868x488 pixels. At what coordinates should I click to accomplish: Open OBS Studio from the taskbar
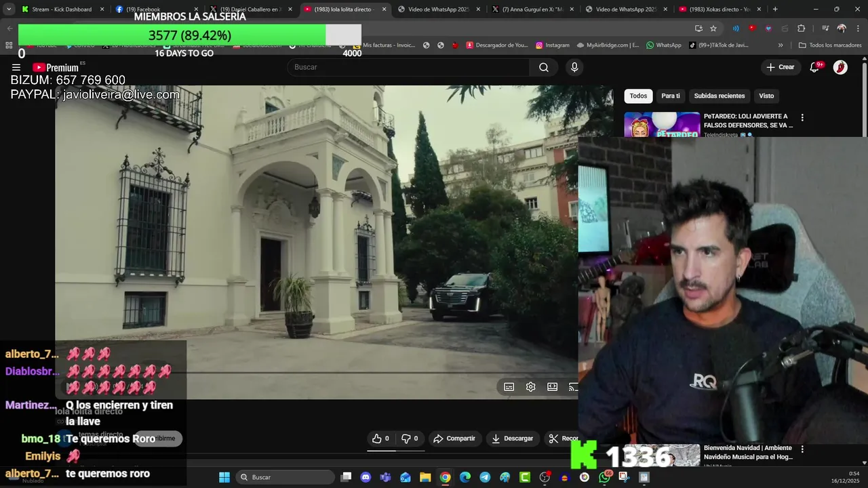point(545,477)
